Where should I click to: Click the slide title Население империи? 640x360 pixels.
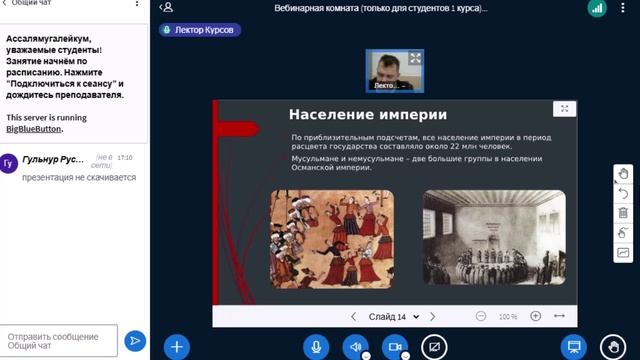point(368,114)
